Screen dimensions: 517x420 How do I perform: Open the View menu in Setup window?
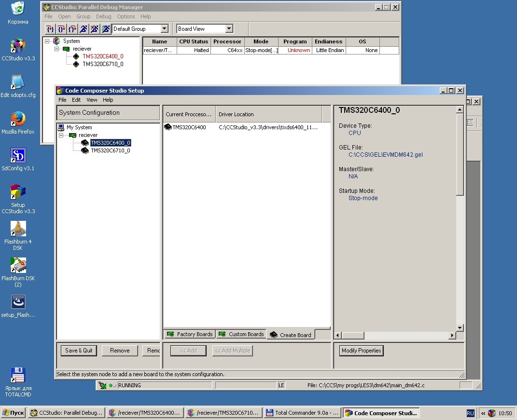pos(92,100)
